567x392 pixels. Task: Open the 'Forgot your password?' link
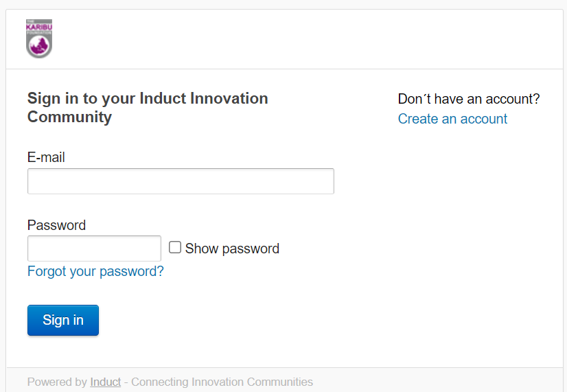95,271
